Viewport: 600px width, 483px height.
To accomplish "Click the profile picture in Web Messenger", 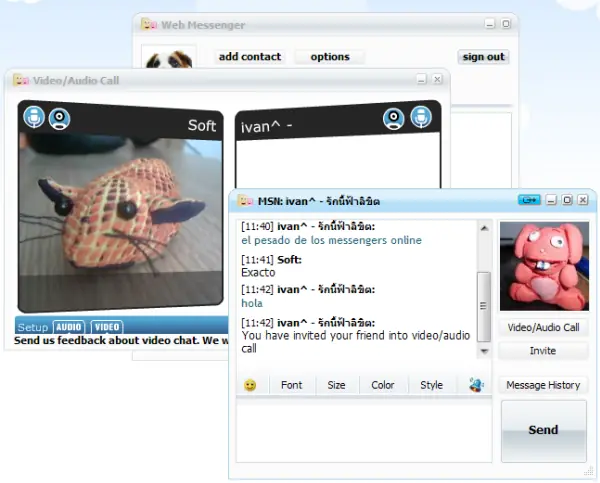I will pos(169,59).
